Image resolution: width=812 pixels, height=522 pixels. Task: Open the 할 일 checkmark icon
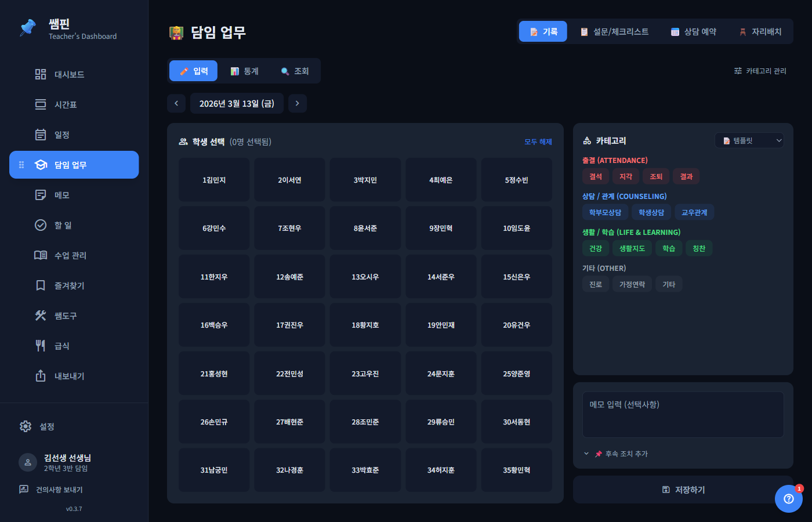[41, 225]
